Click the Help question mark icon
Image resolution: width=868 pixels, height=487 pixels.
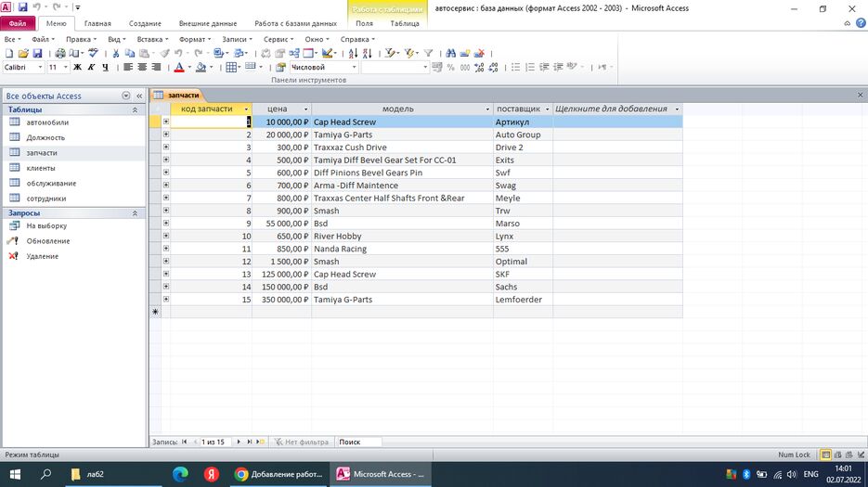861,23
